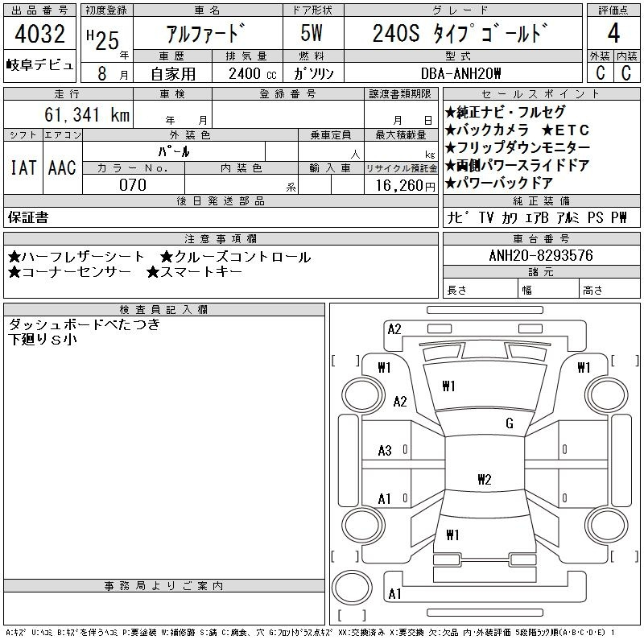This screenshot has width=644, height=644.
Task: Click the G mark on the windshield
Action: pos(510,423)
